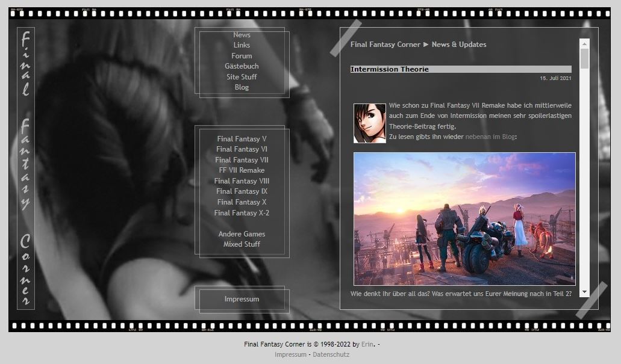The image size is (621, 364).
Task: Click the boxed Impressum button
Action: (242, 299)
